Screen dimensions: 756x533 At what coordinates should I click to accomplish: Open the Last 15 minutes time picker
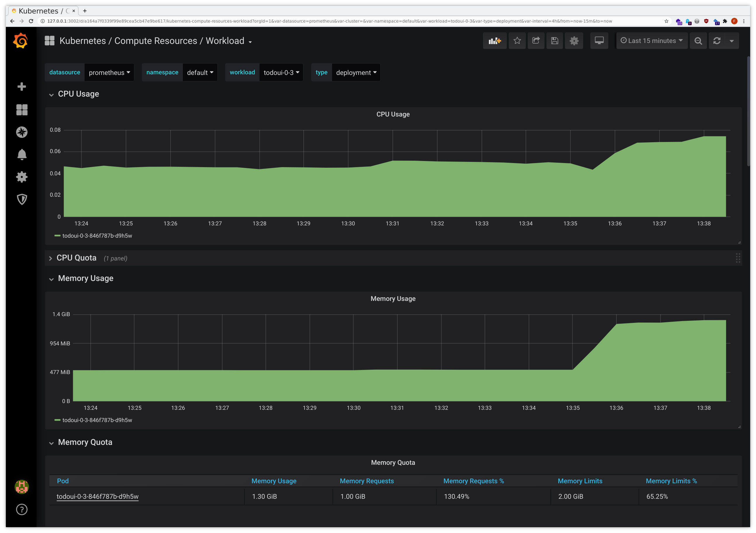pyautogui.click(x=651, y=40)
